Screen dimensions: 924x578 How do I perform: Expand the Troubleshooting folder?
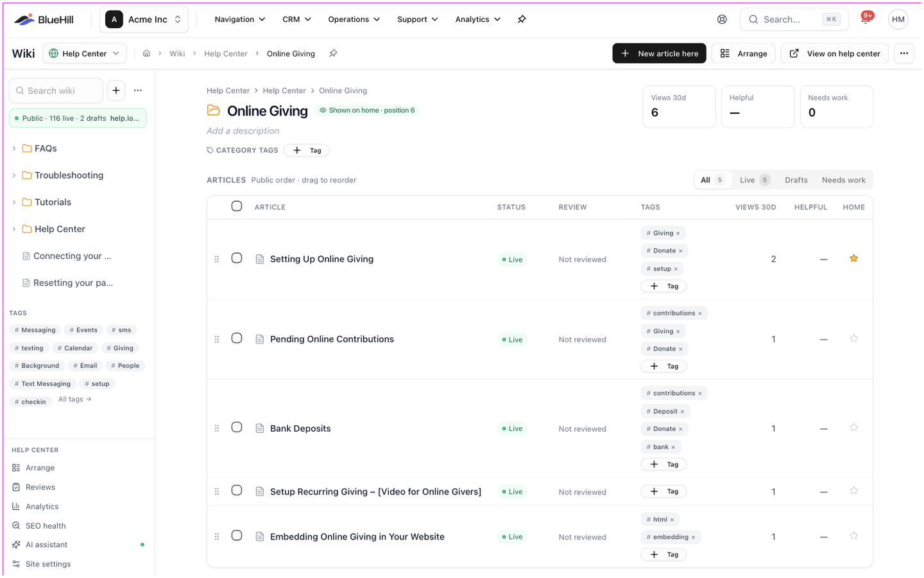(14, 175)
